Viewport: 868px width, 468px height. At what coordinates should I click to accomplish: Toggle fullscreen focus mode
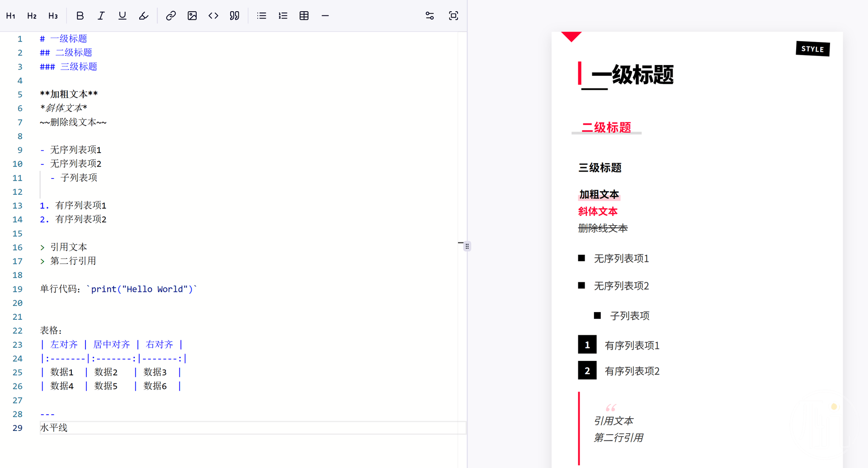click(x=453, y=16)
